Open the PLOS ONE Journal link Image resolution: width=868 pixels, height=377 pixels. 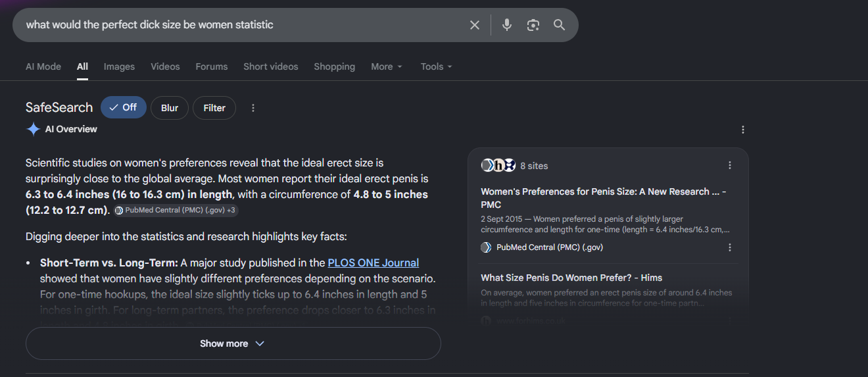coord(374,263)
